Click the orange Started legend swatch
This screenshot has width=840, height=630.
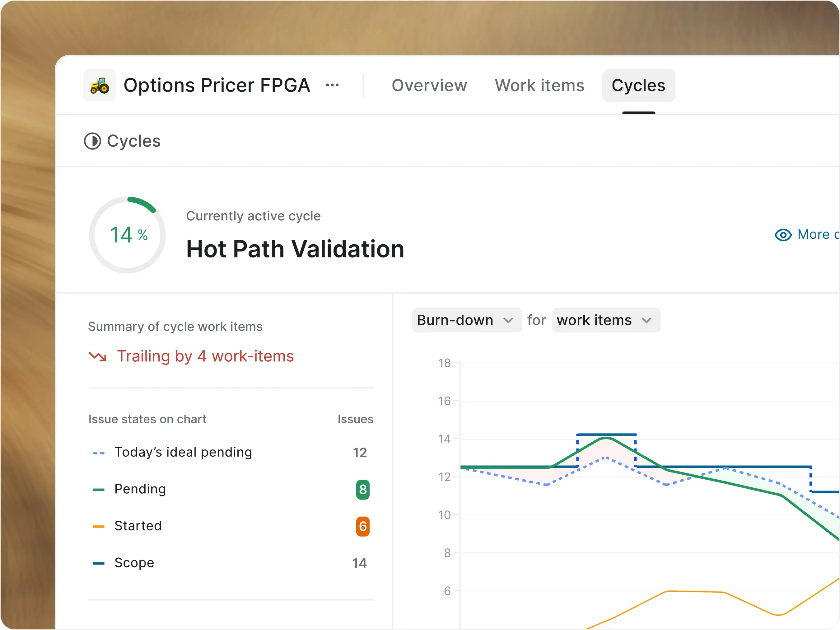(99, 526)
